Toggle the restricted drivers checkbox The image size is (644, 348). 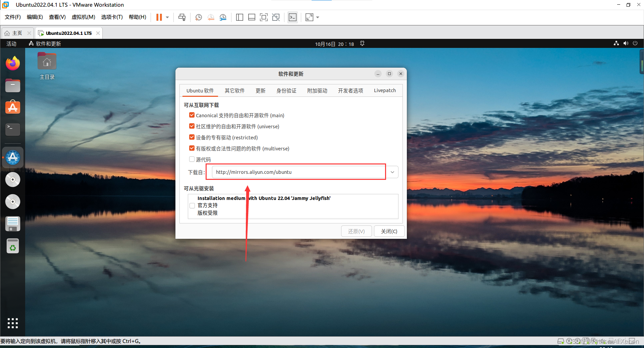tap(192, 137)
